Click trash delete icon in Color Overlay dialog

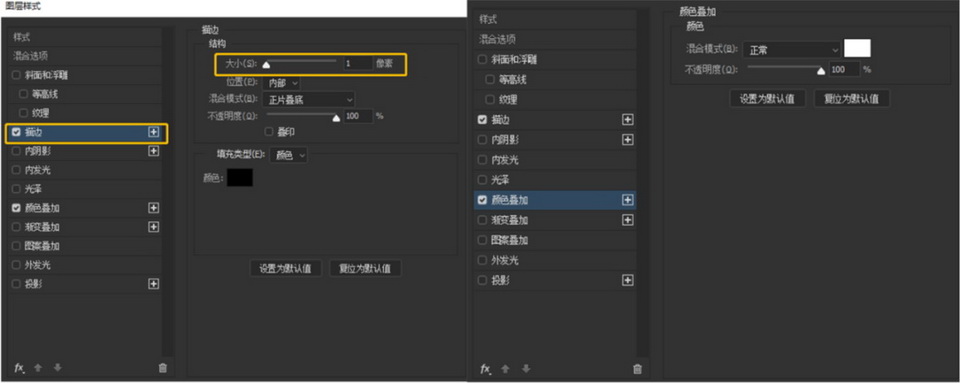tap(637, 369)
